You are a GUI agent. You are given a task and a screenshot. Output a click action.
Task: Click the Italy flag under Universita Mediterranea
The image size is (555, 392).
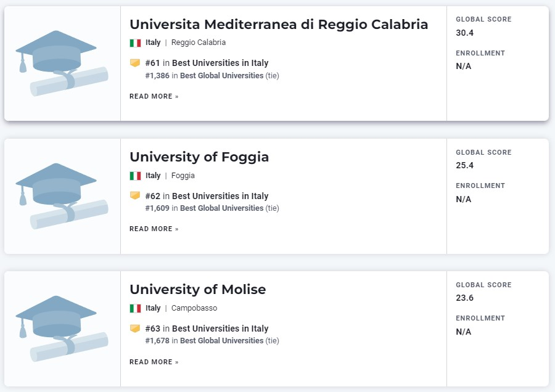pos(135,43)
